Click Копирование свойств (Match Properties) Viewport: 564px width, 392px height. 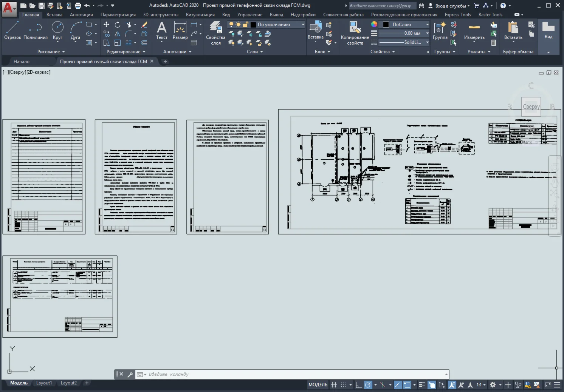click(x=355, y=33)
